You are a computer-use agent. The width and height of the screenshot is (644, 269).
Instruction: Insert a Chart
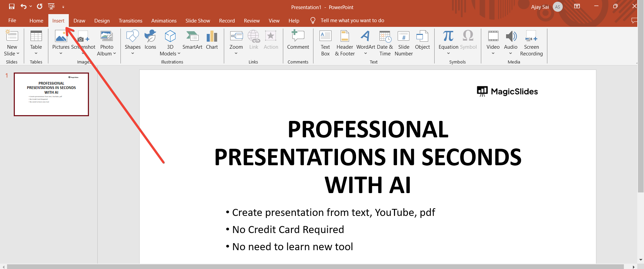(x=212, y=40)
